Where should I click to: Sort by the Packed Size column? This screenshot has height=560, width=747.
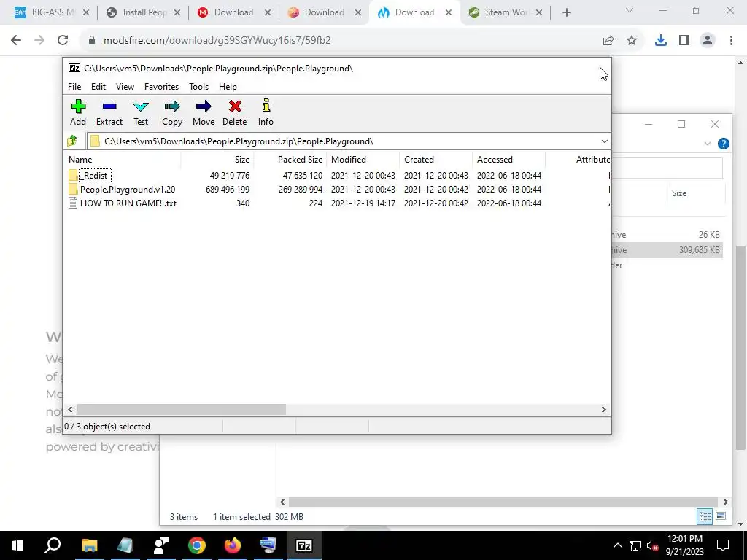point(290,160)
